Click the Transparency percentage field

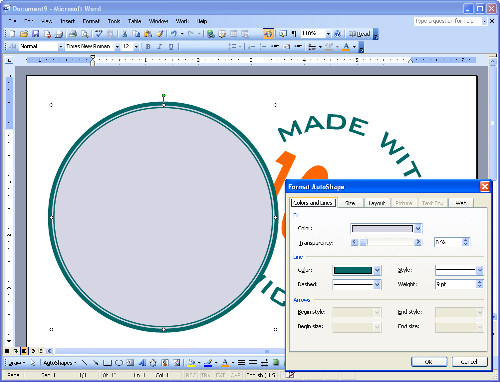[448, 242]
